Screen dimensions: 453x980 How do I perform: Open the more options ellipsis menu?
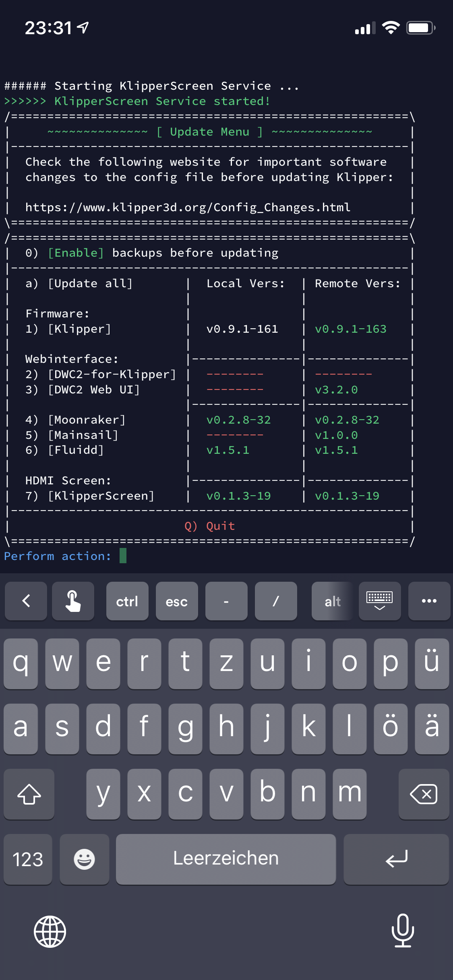pos(429,601)
